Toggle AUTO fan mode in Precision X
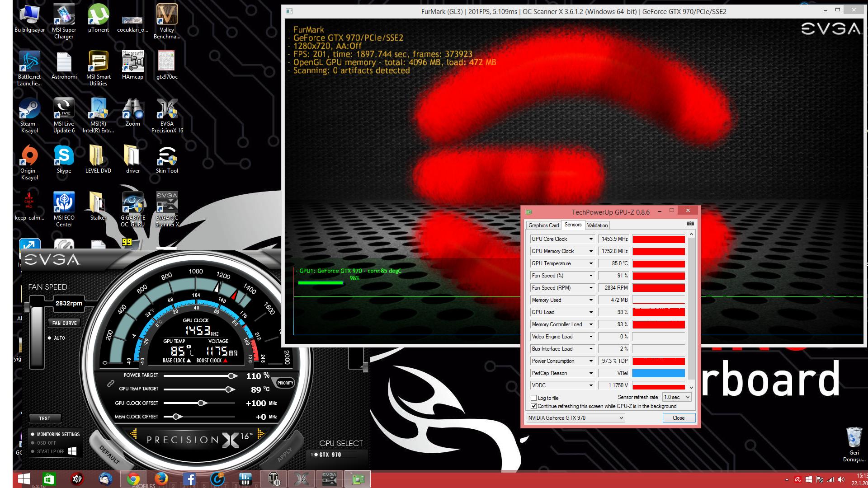 point(56,338)
